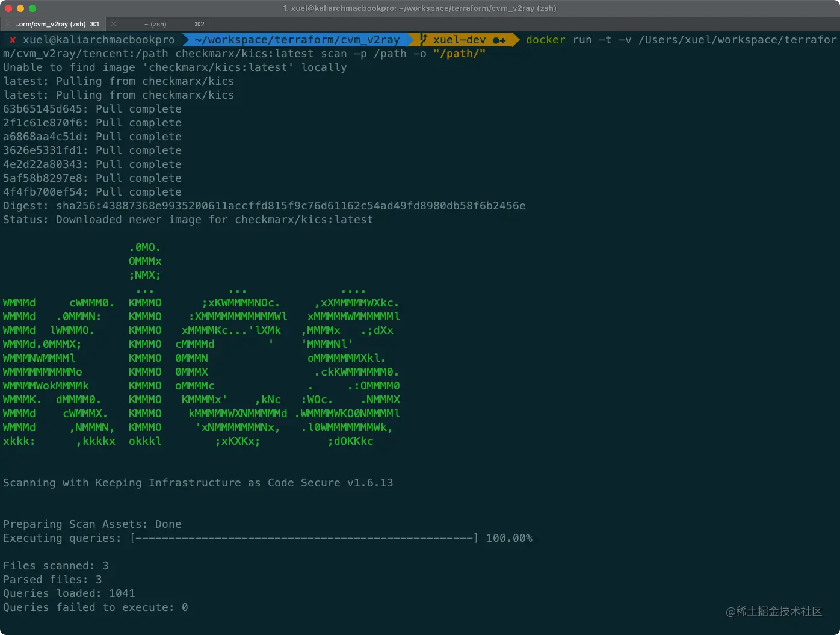This screenshot has width=840, height=635.
Task: Click the 'a6868aa4c51d: Pull complete' line
Action: click(x=92, y=137)
